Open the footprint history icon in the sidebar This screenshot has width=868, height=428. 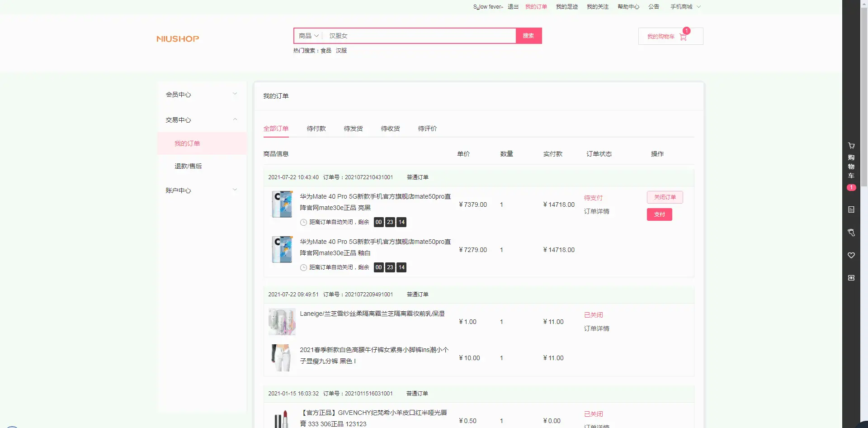pos(851,233)
